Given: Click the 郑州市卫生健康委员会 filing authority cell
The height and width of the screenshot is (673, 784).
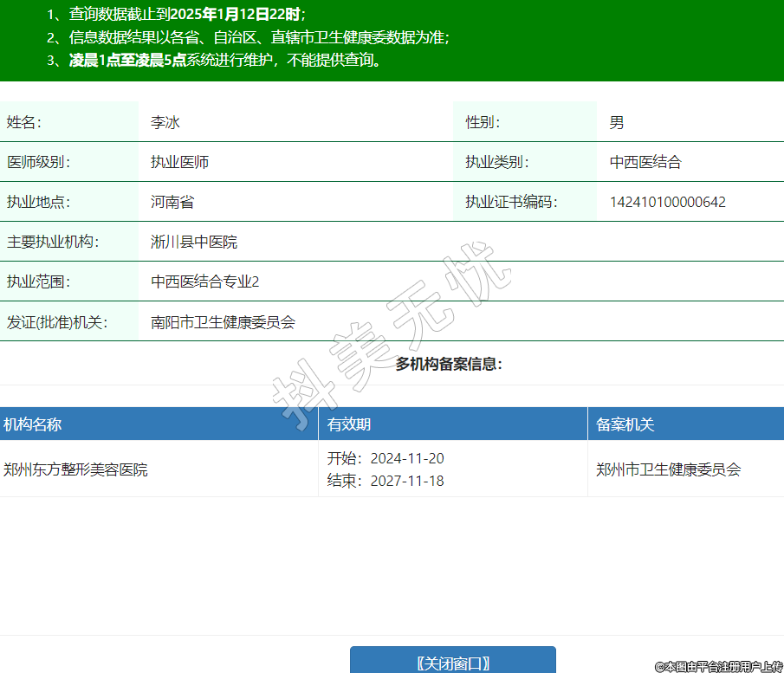Looking at the screenshot, I should pos(668,469).
